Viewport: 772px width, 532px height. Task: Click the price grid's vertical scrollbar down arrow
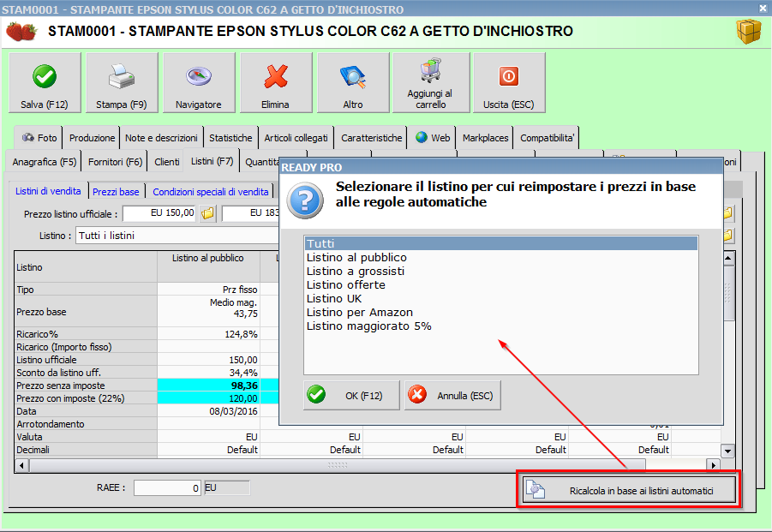pyautogui.click(x=727, y=451)
